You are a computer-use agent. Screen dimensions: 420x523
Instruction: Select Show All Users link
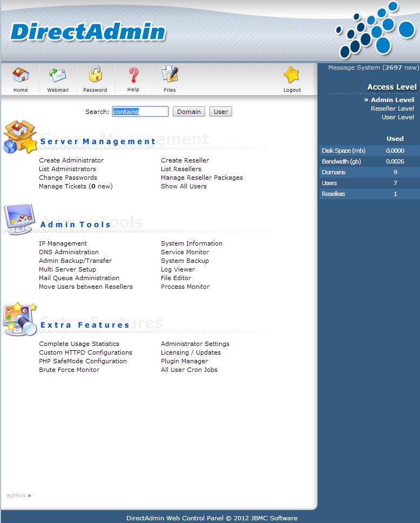coord(184,186)
